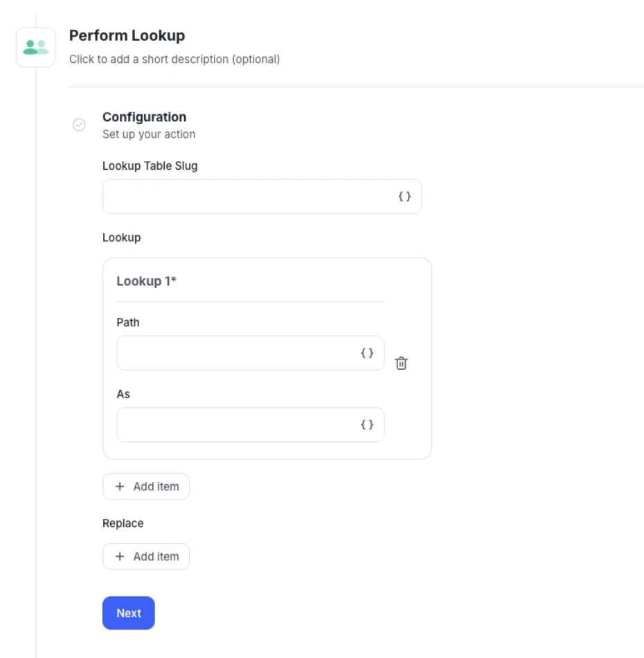This screenshot has width=644, height=658.
Task: Click inside the Path text field
Action: 235,353
